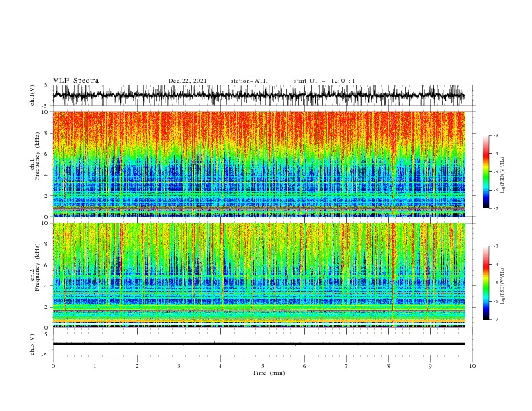Click the time axis tick label '9'
Screen dimensions: 532x411
click(430, 366)
